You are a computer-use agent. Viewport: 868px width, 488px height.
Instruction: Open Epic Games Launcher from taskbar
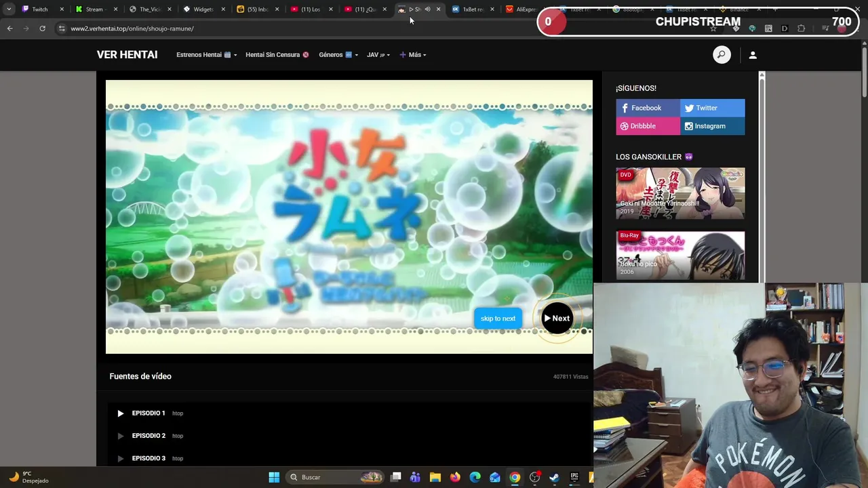[574, 477]
